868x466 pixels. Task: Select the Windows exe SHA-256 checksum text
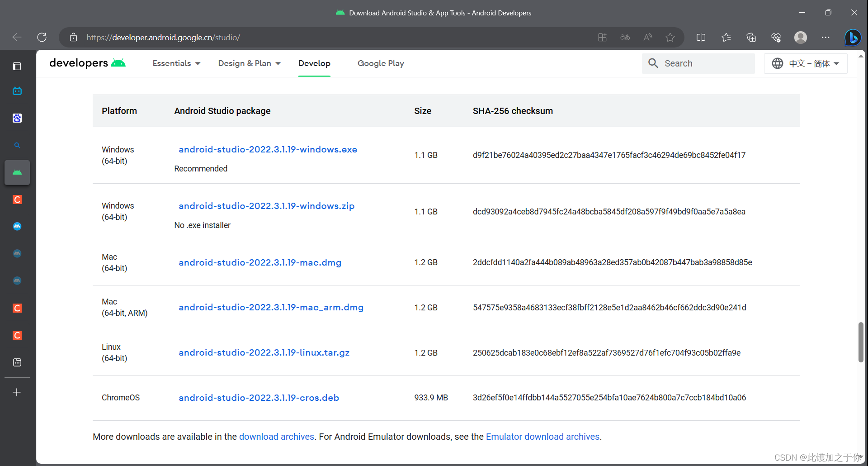point(609,155)
